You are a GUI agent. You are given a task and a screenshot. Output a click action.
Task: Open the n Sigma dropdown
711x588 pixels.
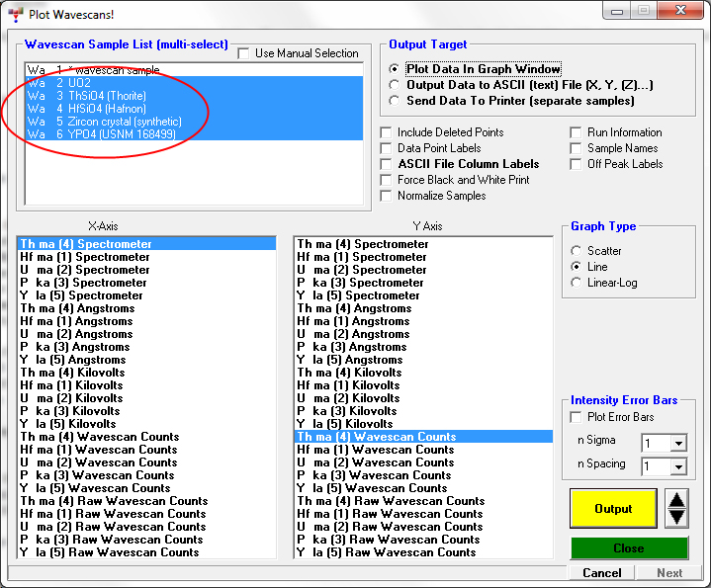point(678,443)
